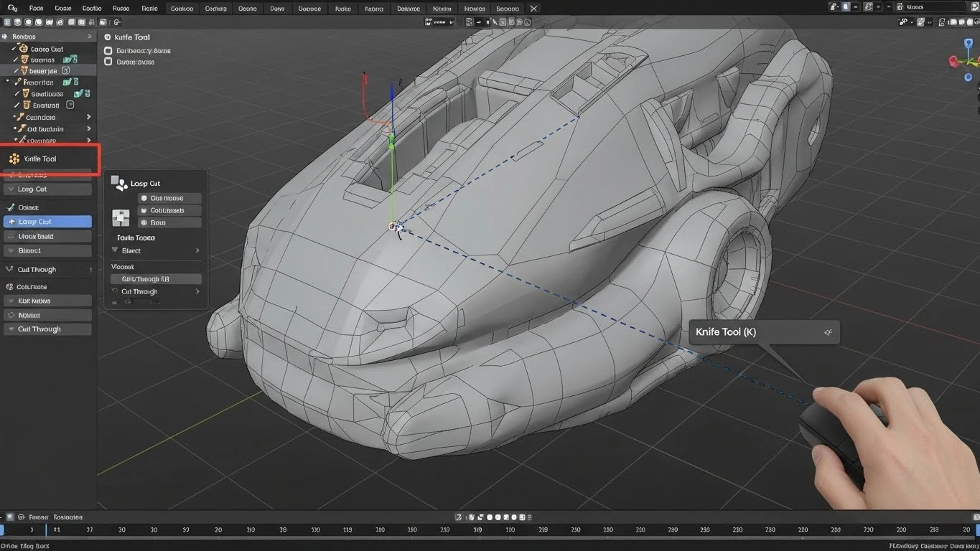Click the Knife Tool (K) tooltip bubble
Image resolution: width=980 pixels, height=551 pixels.
[x=763, y=331]
